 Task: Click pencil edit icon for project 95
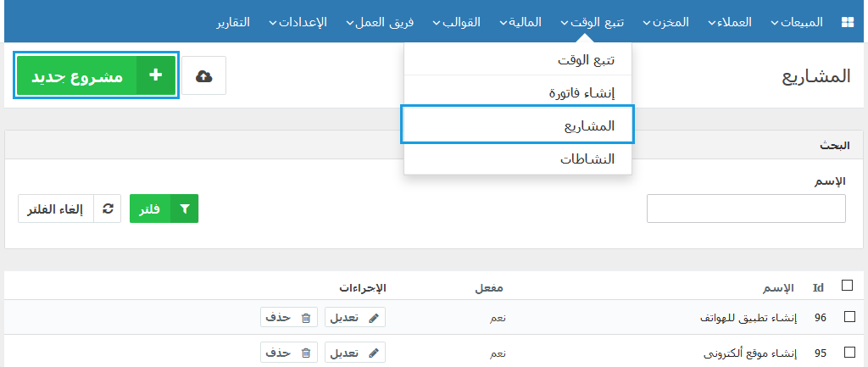[374, 353]
